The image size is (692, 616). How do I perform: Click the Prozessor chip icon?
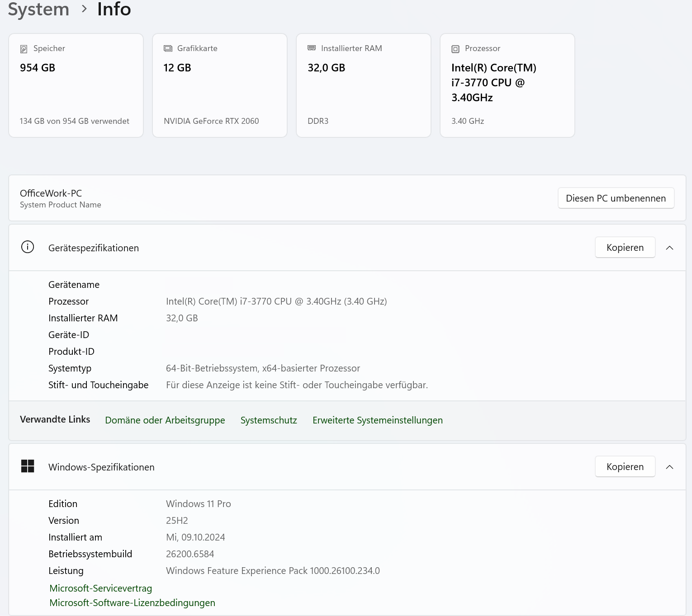pos(455,49)
